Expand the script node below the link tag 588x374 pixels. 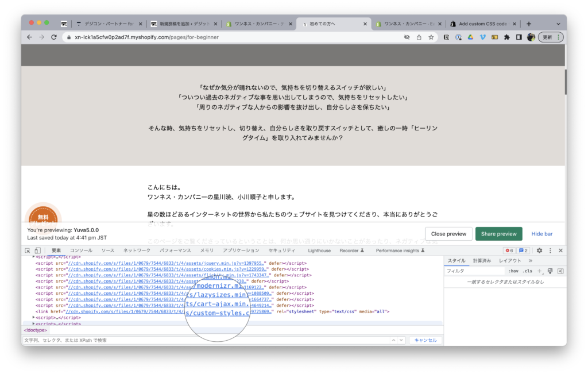[34, 317]
